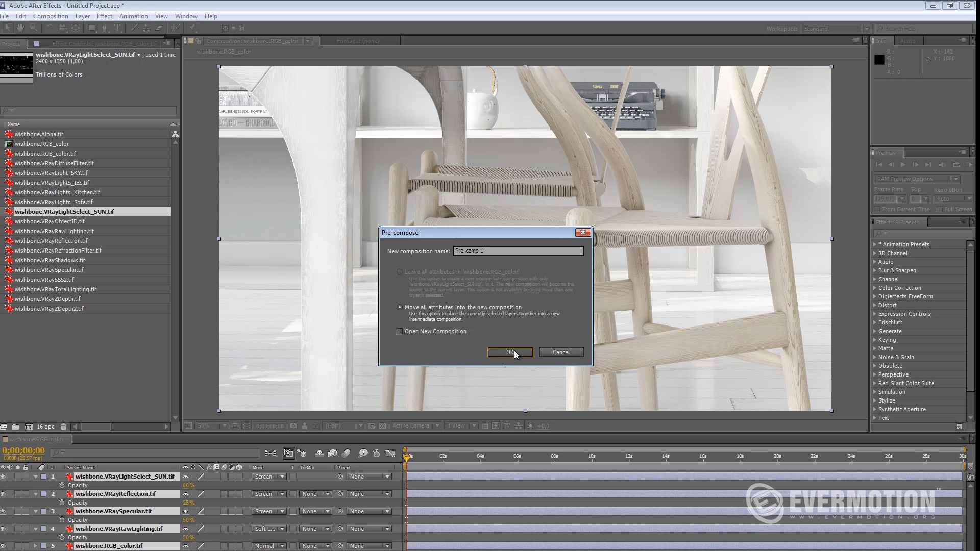Toggle hide shy layers switch
Viewport: 980px width, 551px height.
tap(320, 453)
